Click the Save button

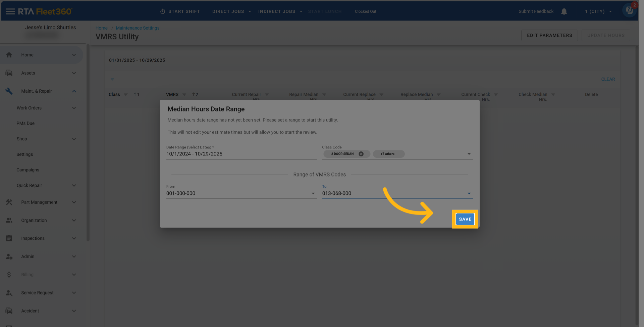tap(465, 219)
